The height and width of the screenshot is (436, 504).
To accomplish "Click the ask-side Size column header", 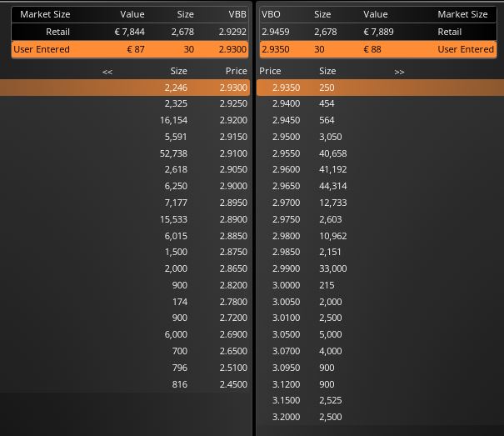I will (327, 71).
